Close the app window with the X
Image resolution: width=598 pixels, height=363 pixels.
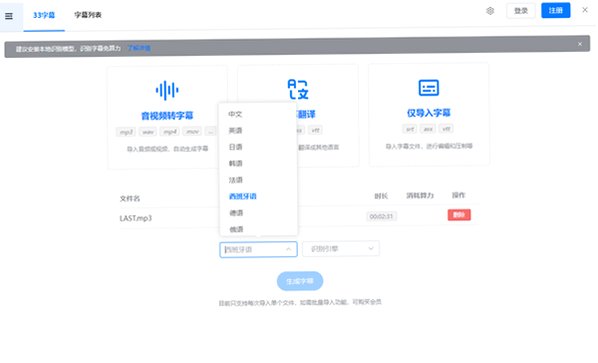point(585,10)
